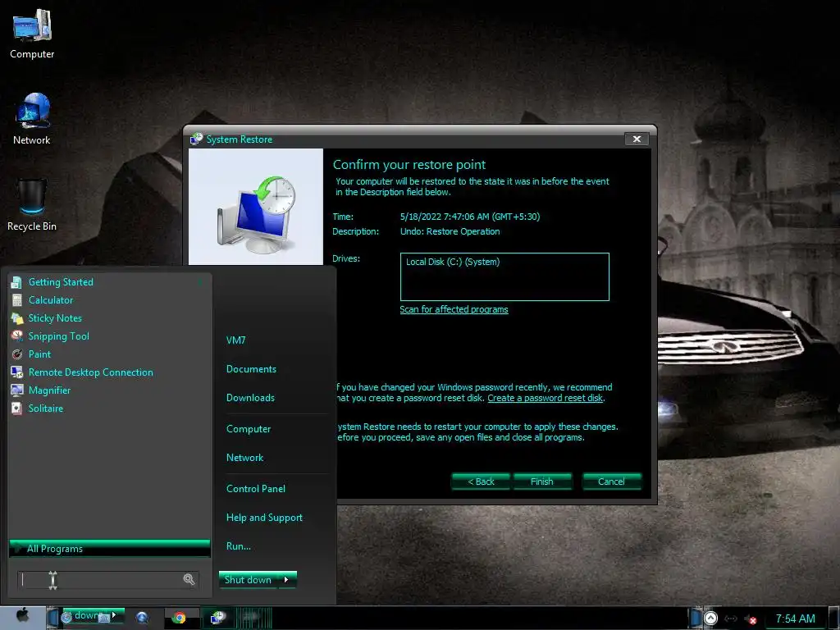
Task: Click the muted volume tray icon
Action: pos(750,619)
